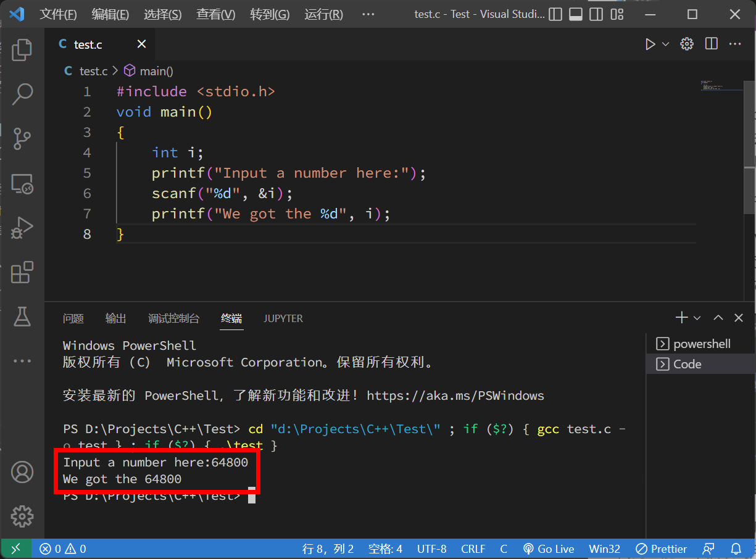Select the test.c editor tab

(100, 44)
